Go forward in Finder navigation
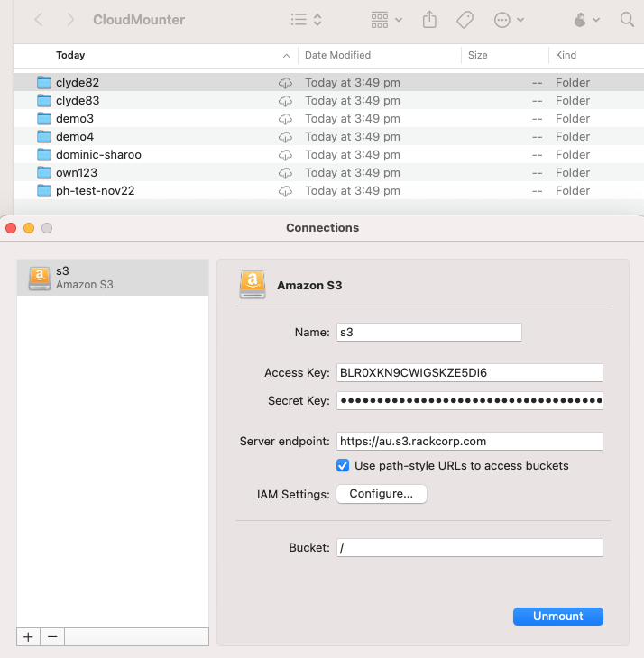 pos(70,20)
